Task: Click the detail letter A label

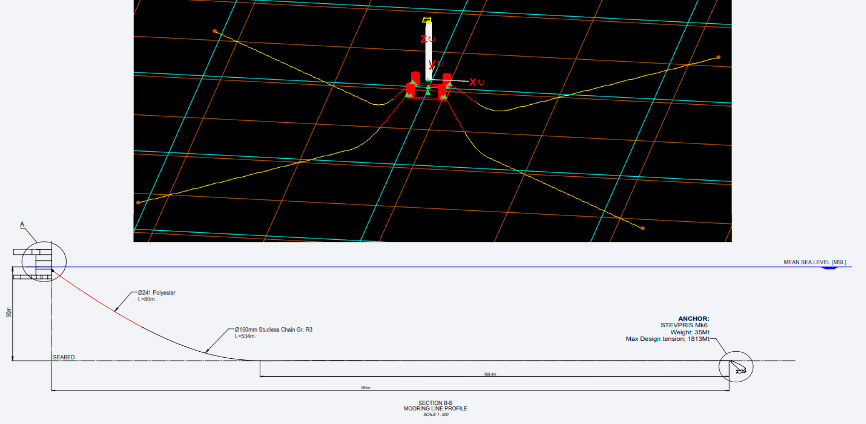Action: coord(21,226)
